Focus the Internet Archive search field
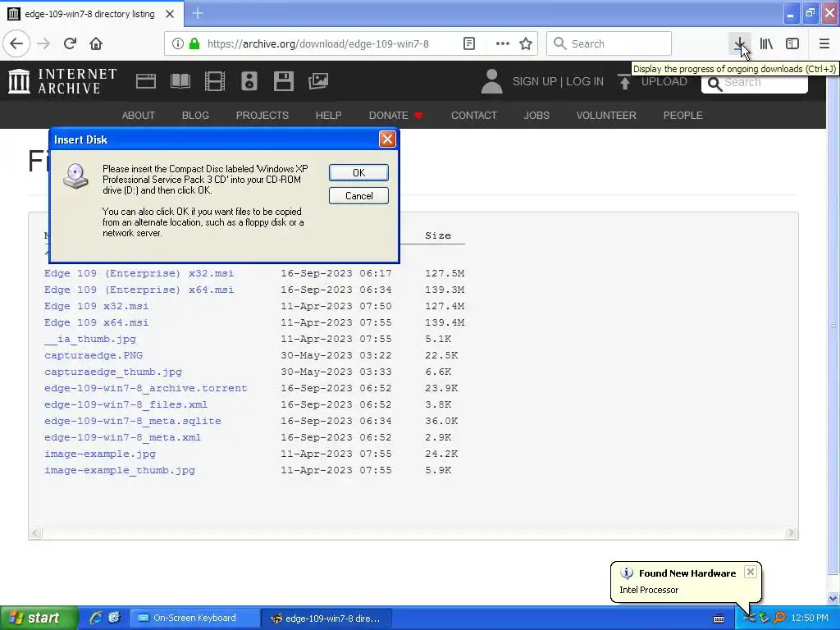This screenshot has width=840, height=630. 755,84
